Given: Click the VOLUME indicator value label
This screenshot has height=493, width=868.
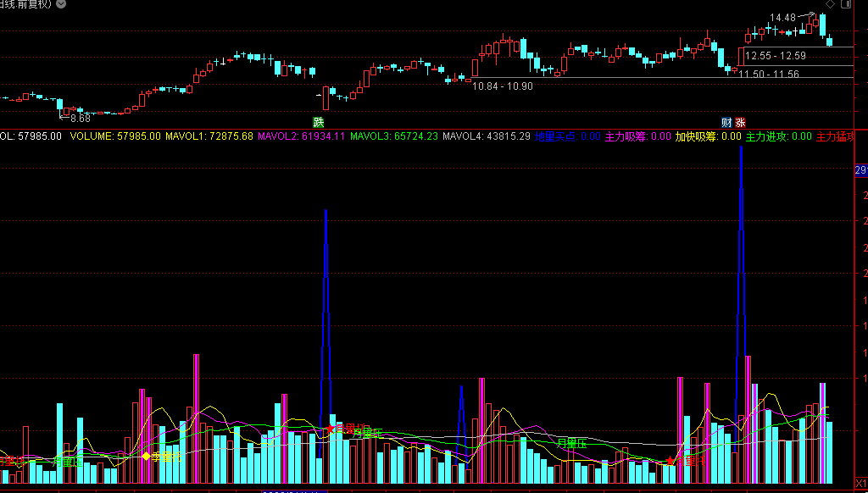Looking at the screenshot, I should [115, 136].
